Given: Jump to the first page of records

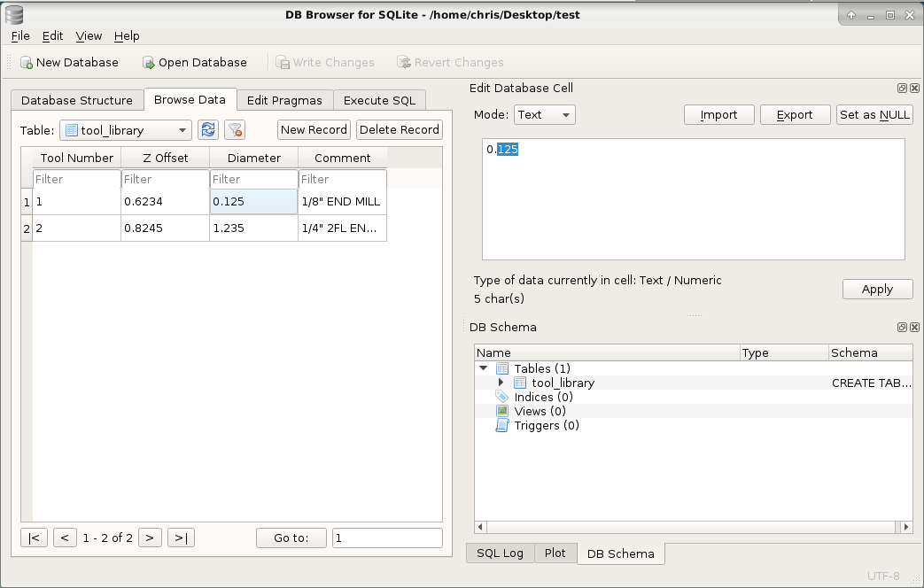Looking at the screenshot, I should tap(35, 538).
